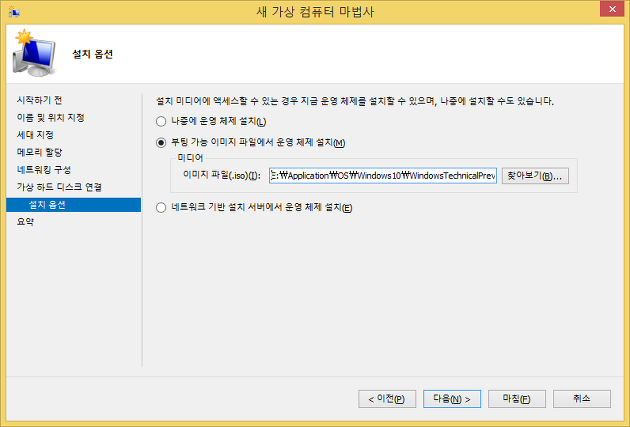The width and height of the screenshot is (630, 427).
Task: Close the 새 가상 컴퓨터 마법사 window
Action: (x=612, y=9)
